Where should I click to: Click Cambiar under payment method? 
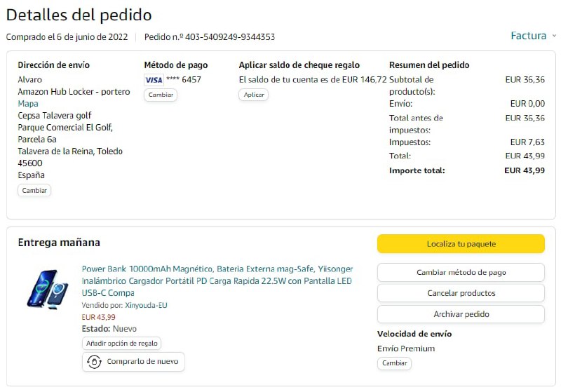click(x=161, y=95)
